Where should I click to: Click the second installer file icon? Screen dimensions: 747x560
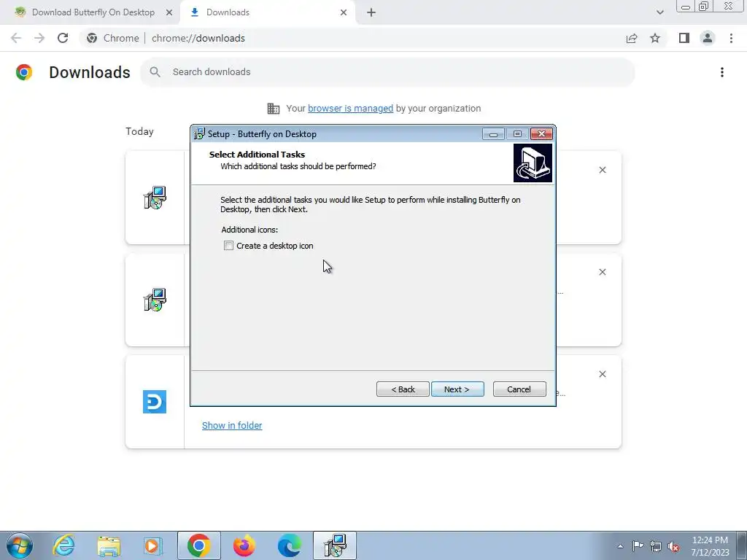point(155,300)
